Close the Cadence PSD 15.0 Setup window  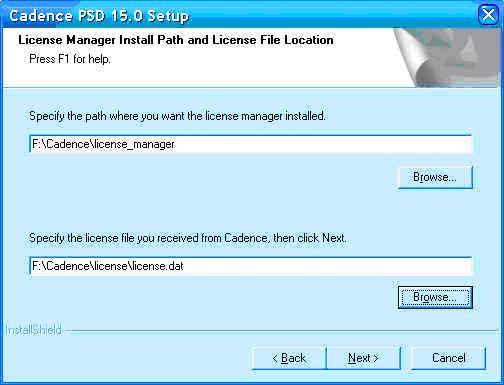[x=488, y=15]
